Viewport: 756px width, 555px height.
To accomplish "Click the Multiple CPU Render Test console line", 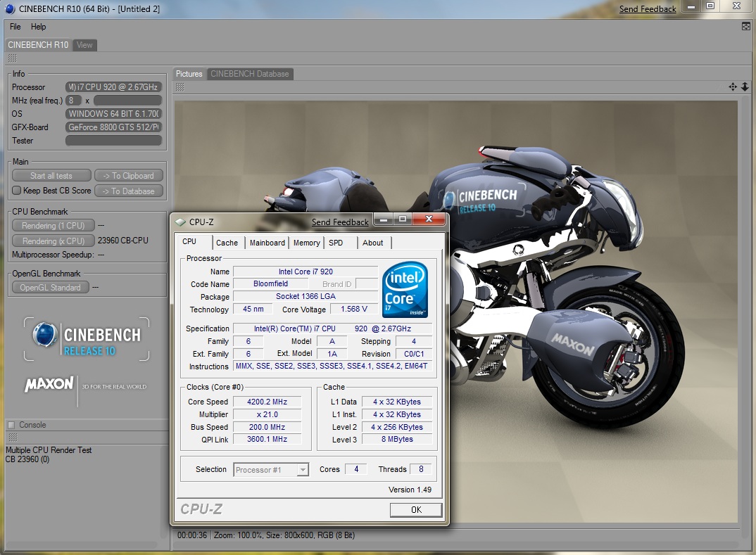I will point(49,450).
